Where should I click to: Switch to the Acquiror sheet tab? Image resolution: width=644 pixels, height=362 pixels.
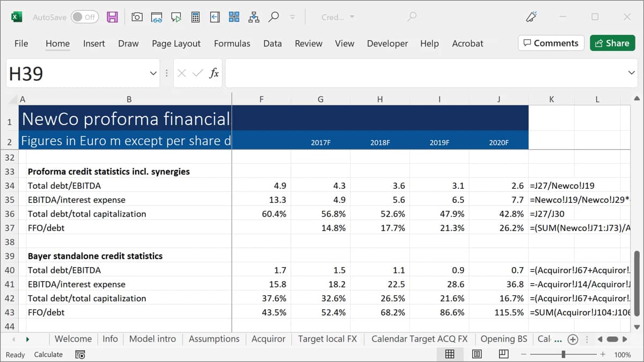(x=268, y=339)
